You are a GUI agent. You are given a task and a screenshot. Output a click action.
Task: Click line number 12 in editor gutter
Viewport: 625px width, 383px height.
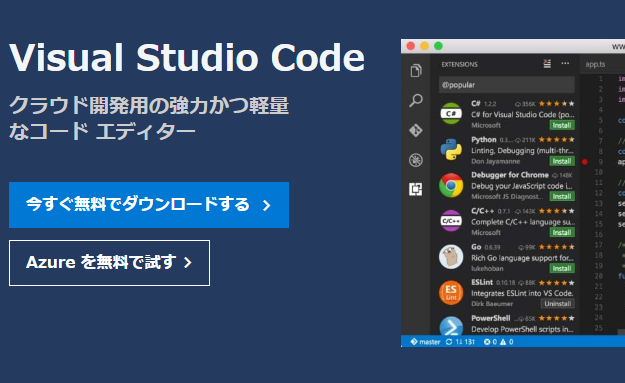pyautogui.click(x=598, y=193)
